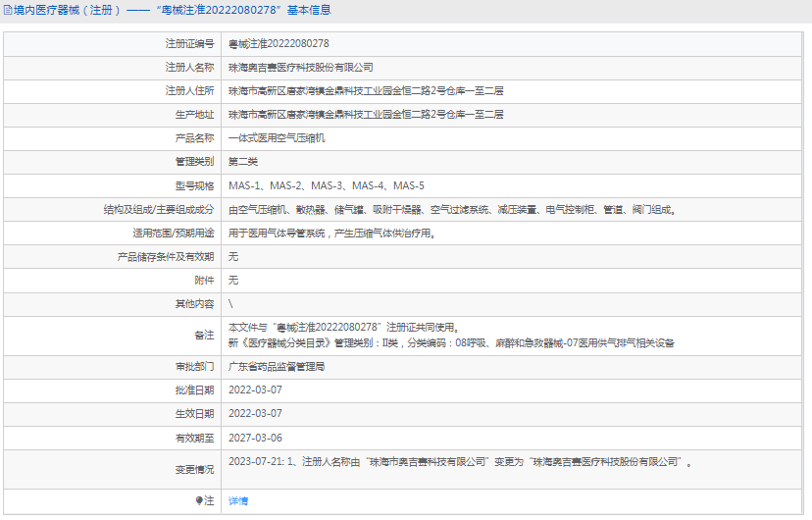Click the document icon before the 境内医疗器械 title

coord(8,10)
